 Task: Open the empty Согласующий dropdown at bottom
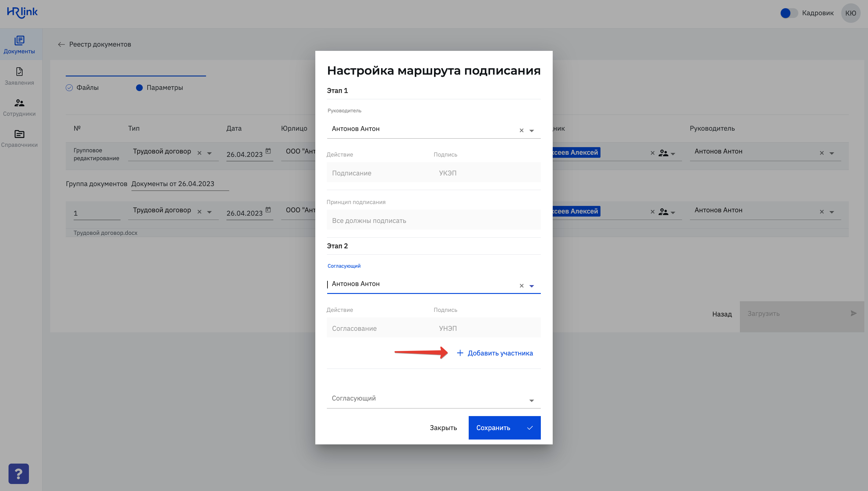tap(433, 399)
